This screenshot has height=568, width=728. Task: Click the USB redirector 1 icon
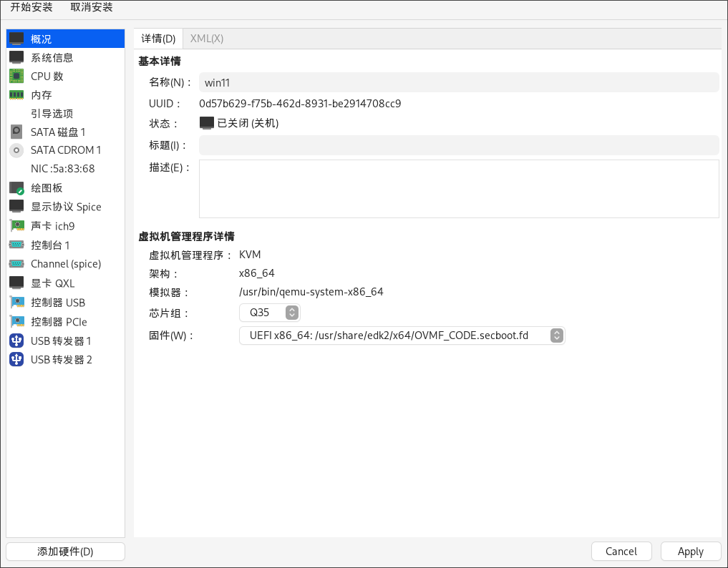[16, 341]
